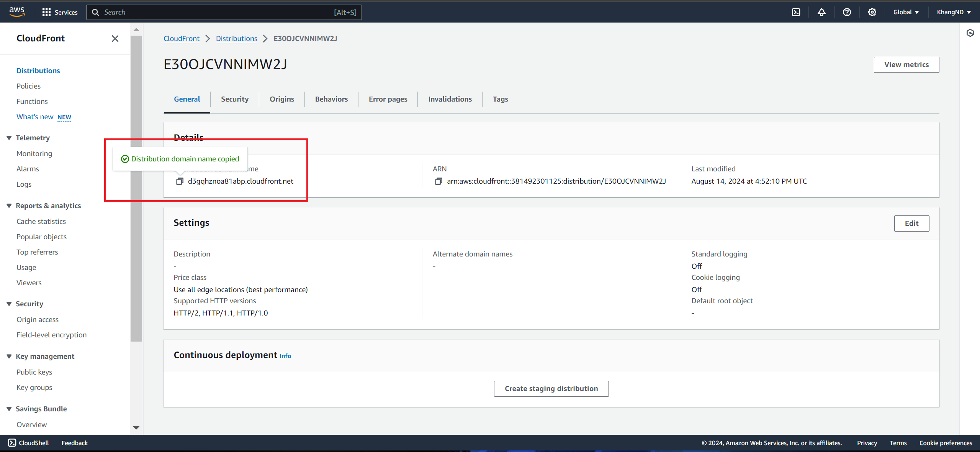Viewport: 980px width, 452px height.
Task: Open the Global region dropdown
Action: click(906, 12)
